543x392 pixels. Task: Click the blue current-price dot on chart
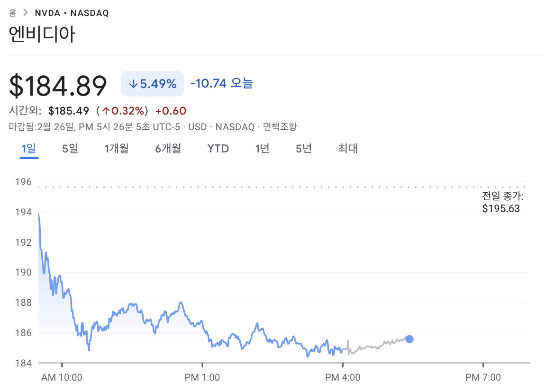coord(409,339)
